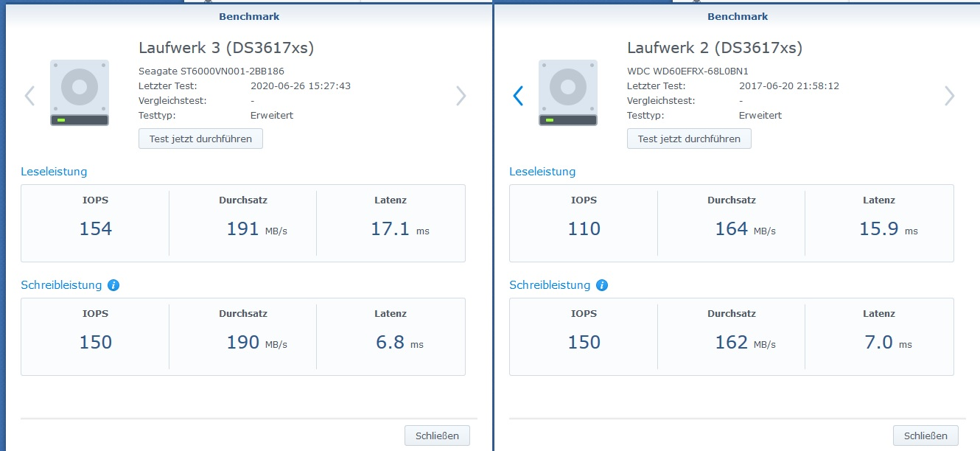Click test date '2020-06-26 15:27:43'
Image resolution: width=980 pixels, height=451 pixels.
301,86
